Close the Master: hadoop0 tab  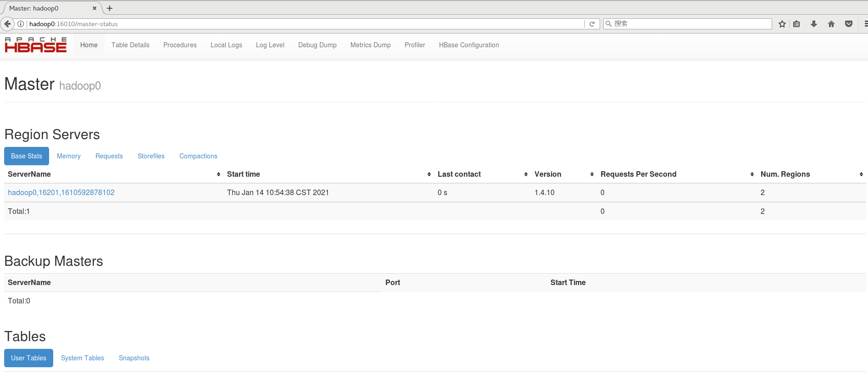click(x=95, y=8)
